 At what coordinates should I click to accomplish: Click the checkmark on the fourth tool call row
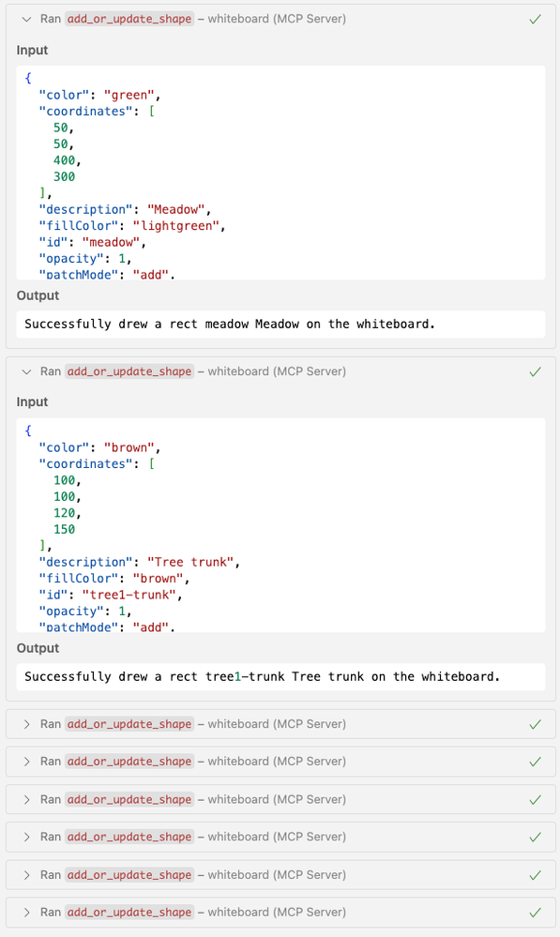click(x=535, y=762)
